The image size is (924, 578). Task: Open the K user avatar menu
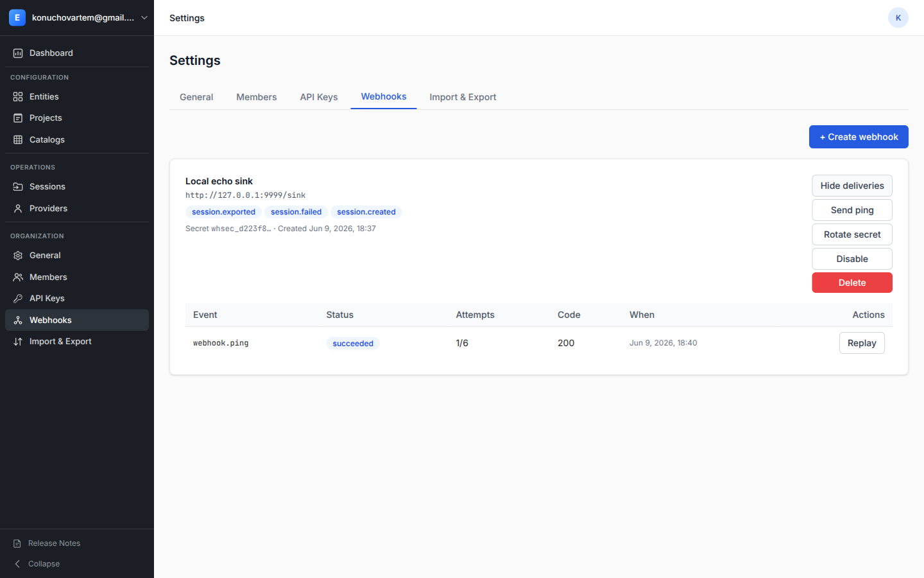point(898,18)
